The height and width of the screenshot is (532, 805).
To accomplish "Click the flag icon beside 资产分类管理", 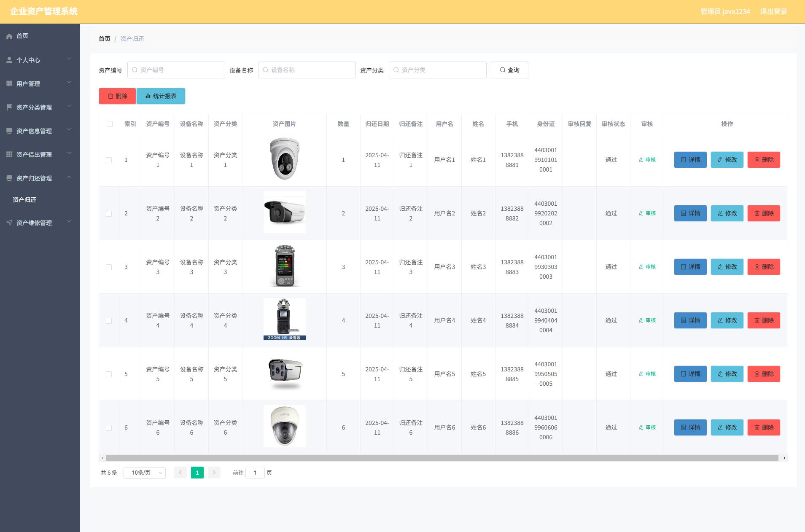I will [9, 107].
